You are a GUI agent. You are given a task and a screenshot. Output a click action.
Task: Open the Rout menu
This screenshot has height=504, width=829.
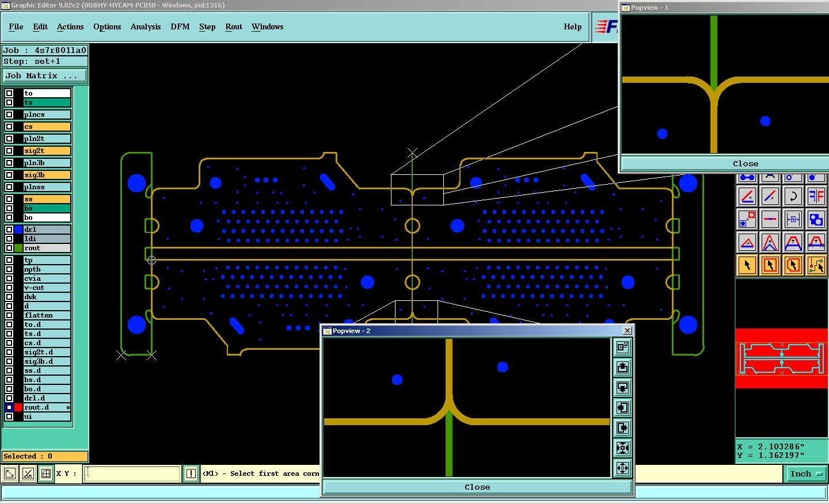coord(234,26)
